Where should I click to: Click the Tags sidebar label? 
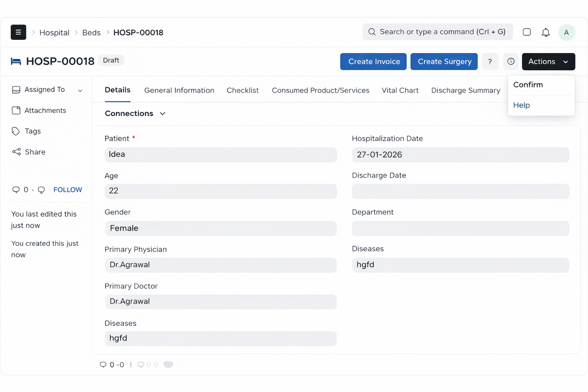coord(33,131)
